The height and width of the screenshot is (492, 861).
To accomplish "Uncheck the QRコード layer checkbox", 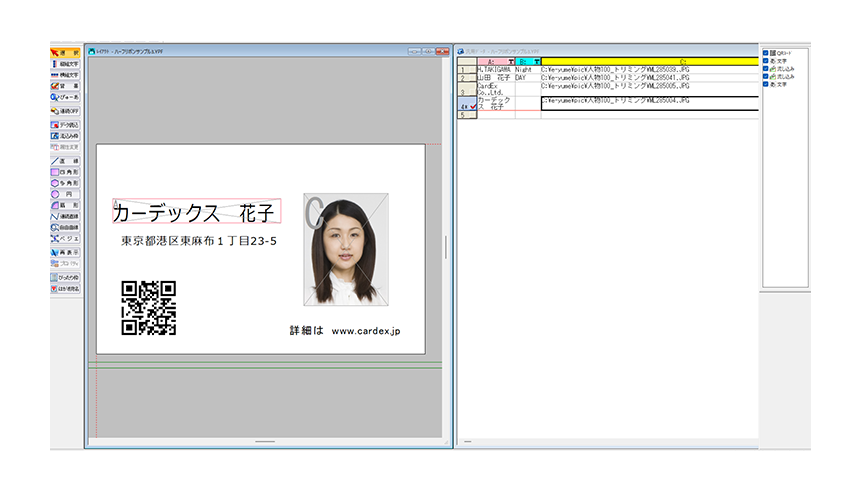I will click(x=766, y=53).
